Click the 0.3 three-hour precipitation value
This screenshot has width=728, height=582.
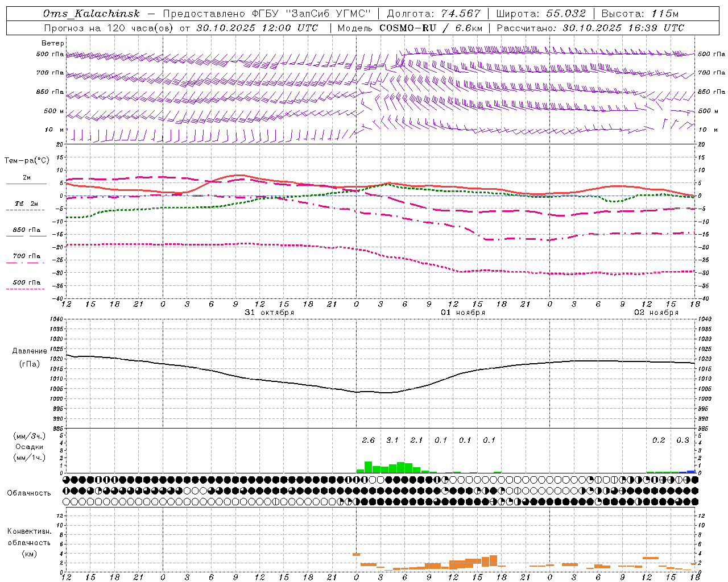[x=682, y=440]
